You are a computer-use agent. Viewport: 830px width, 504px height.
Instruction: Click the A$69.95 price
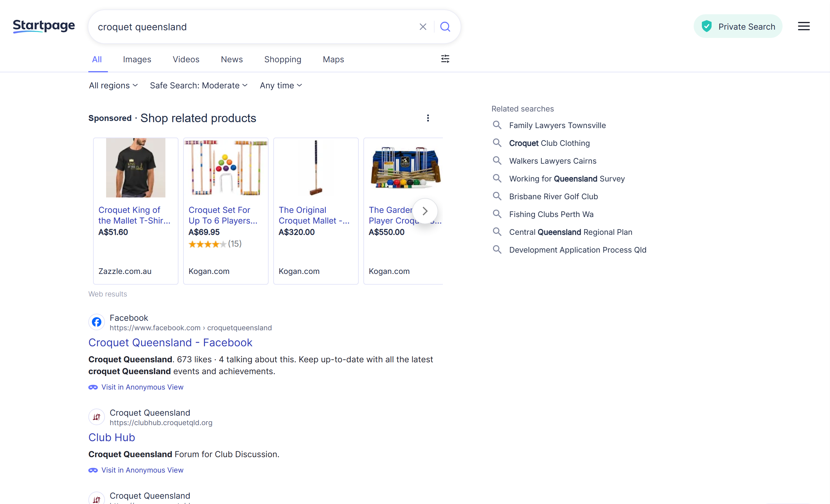(204, 232)
